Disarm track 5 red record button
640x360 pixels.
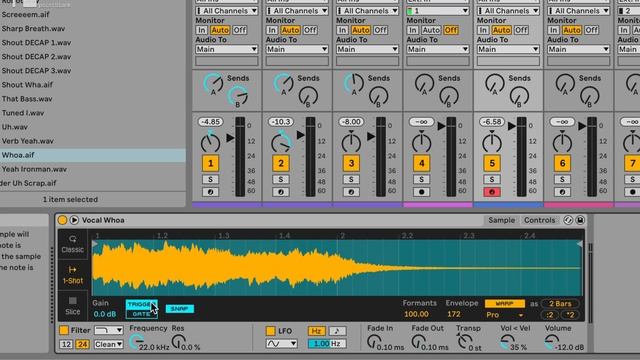[x=492, y=192]
